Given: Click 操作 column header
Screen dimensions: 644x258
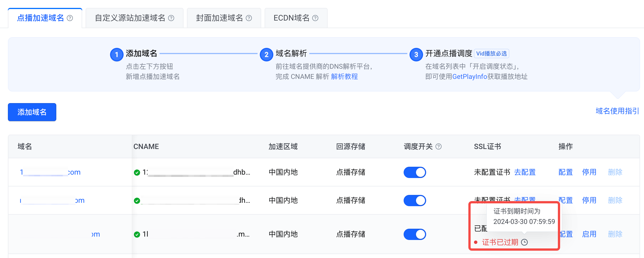Looking at the screenshot, I should tap(566, 146).
